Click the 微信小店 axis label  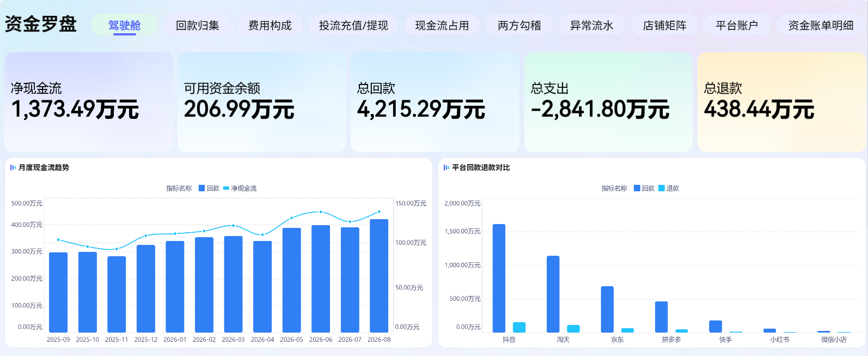click(x=834, y=340)
